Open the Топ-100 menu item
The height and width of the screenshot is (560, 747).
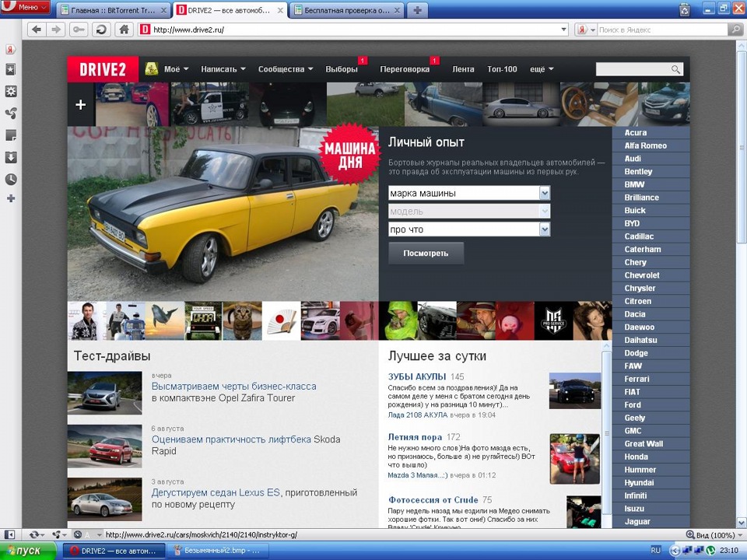(x=502, y=69)
